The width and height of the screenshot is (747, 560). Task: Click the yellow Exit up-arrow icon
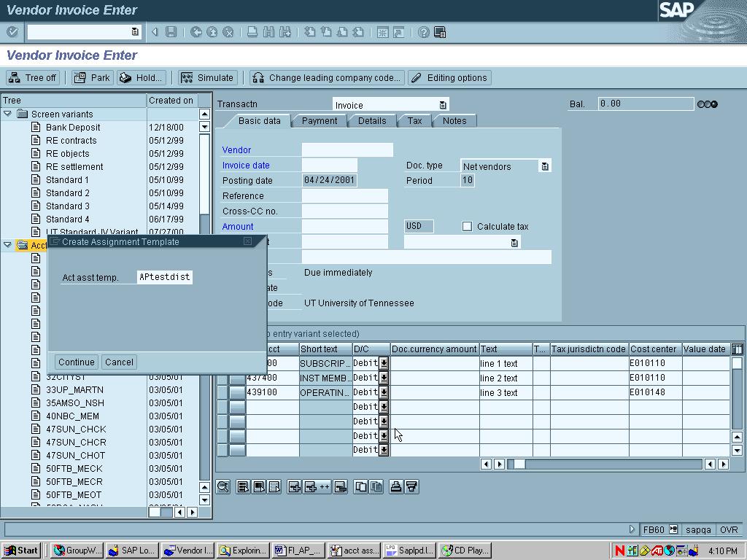click(x=212, y=32)
